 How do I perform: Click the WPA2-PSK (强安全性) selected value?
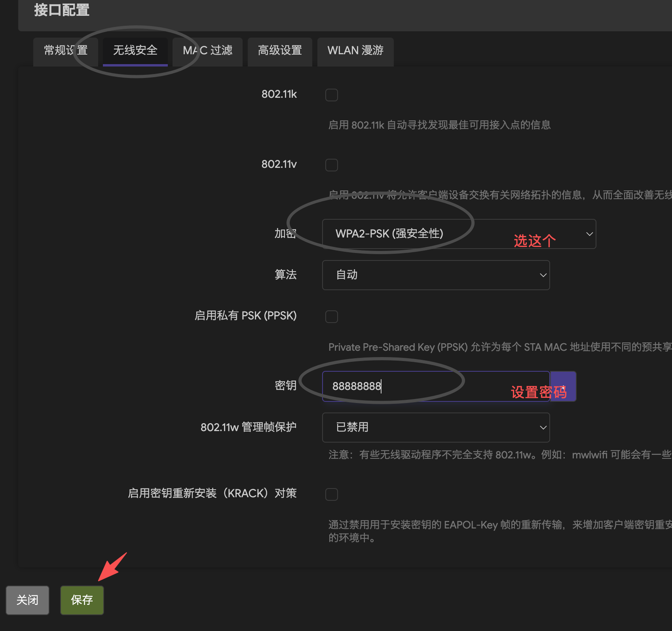click(x=389, y=234)
